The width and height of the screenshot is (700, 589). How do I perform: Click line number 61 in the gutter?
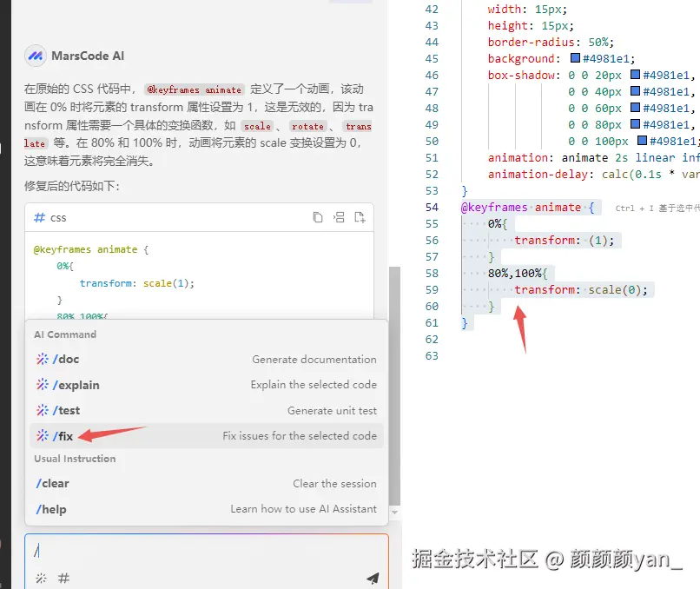coord(432,323)
